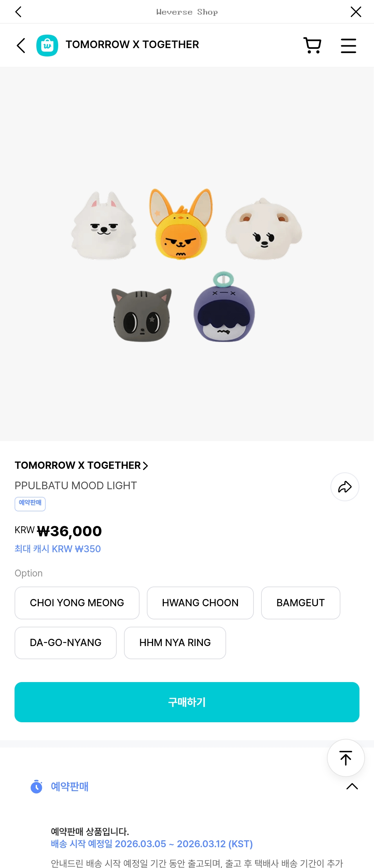The width and height of the screenshot is (374, 868).
Task: Choose the BAMGEUT option
Action: [x=301, y=603]
